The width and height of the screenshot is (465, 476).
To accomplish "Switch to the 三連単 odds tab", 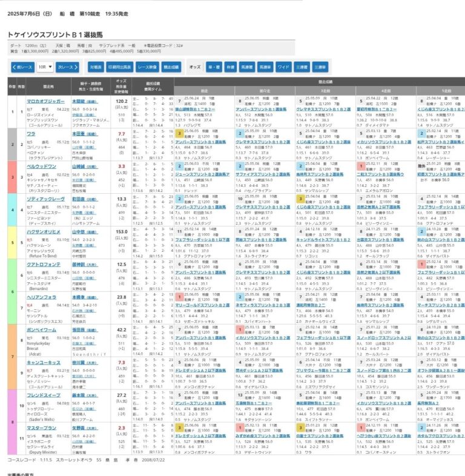I will point(320,67).
